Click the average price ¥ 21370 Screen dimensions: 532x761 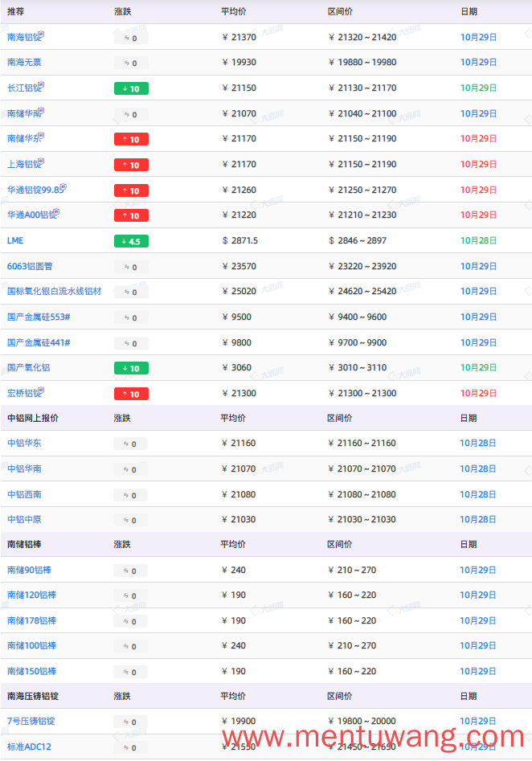239,38
